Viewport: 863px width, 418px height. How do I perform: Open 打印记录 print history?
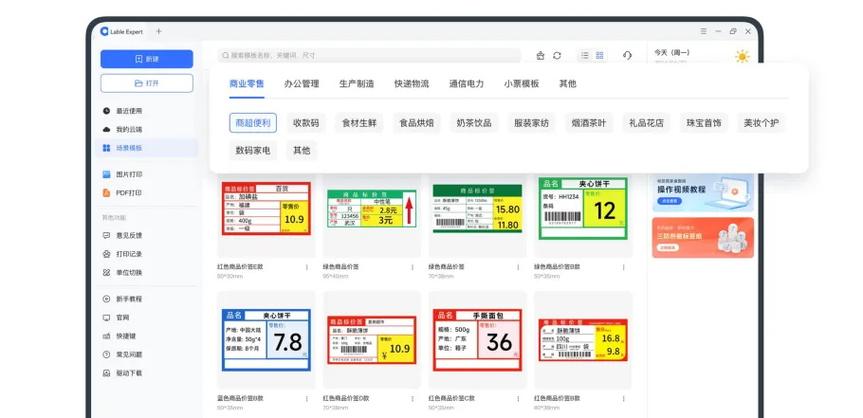tap(122, 254)
